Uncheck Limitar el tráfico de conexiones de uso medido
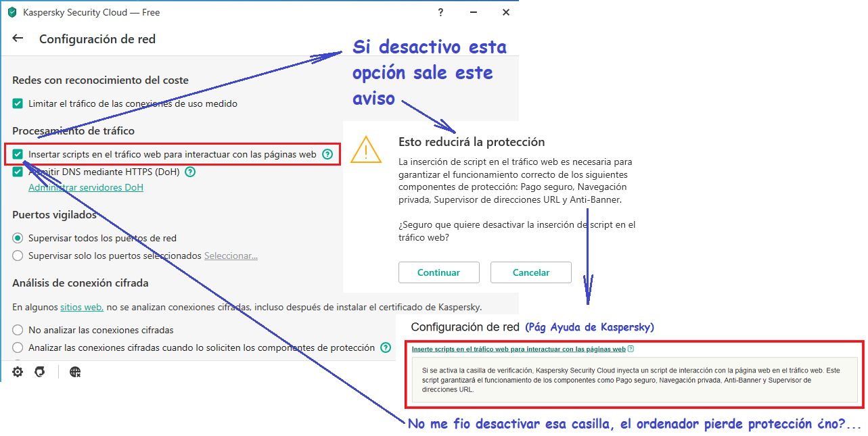This screenshot has width=868, height=436. 18,103
